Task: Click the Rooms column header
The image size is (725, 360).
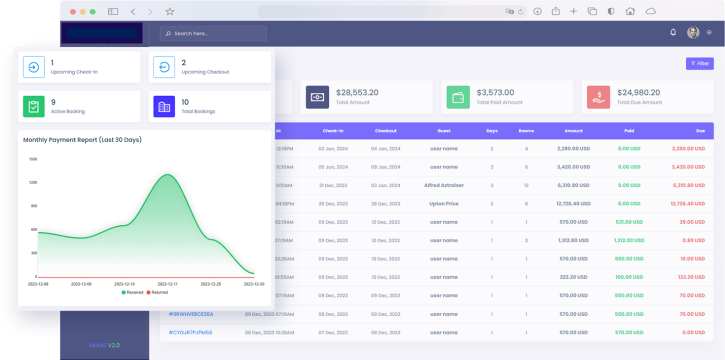Action: (526, 131)
